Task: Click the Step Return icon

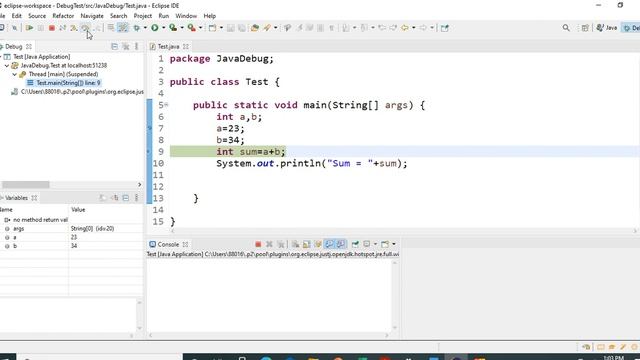Action: [98, 28]
